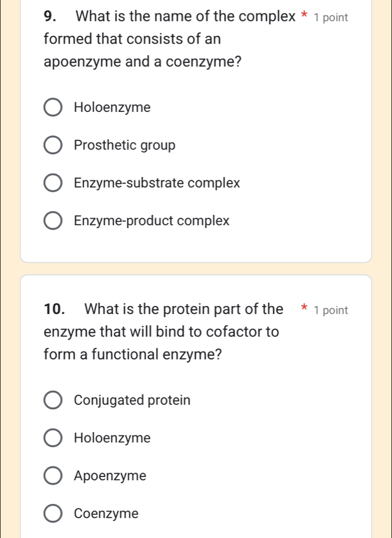Click the Coenzyme option label text

[x=106, y=513]
